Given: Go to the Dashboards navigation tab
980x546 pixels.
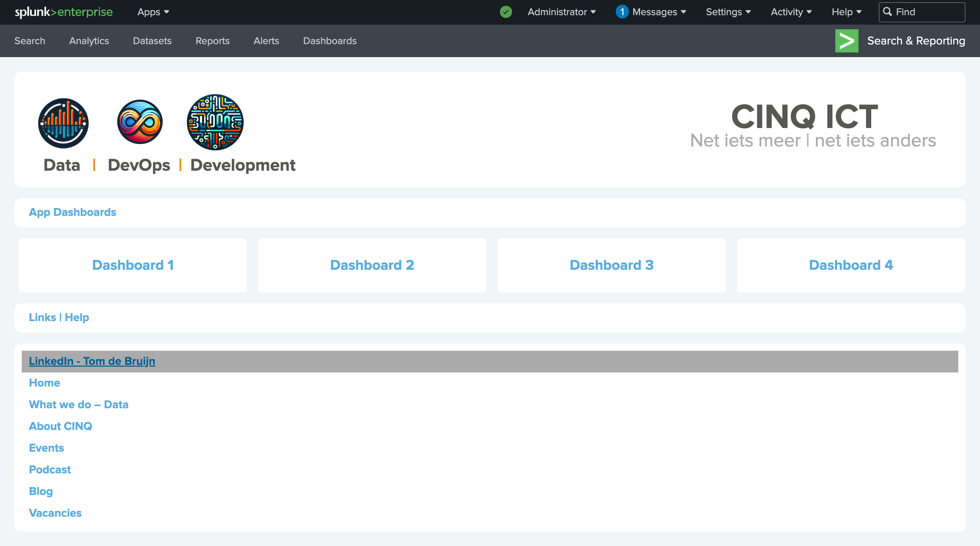Looking at the screenshot, I should (x=329, y=41).
